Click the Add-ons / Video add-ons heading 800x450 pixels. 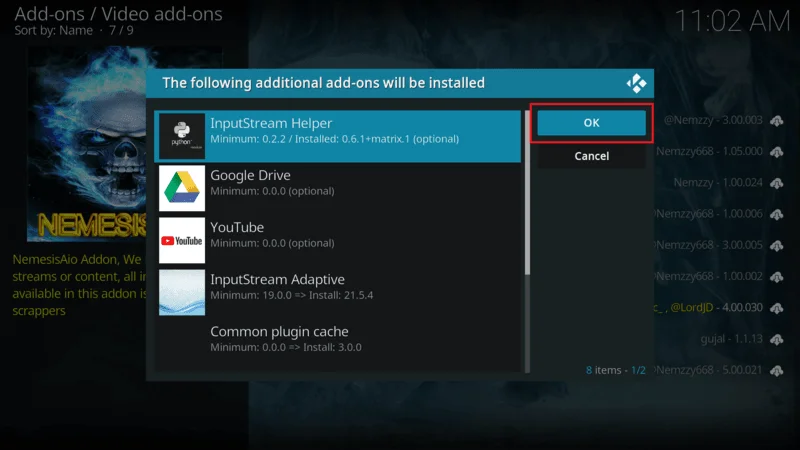pyautogui.click(x=118, y=14)
